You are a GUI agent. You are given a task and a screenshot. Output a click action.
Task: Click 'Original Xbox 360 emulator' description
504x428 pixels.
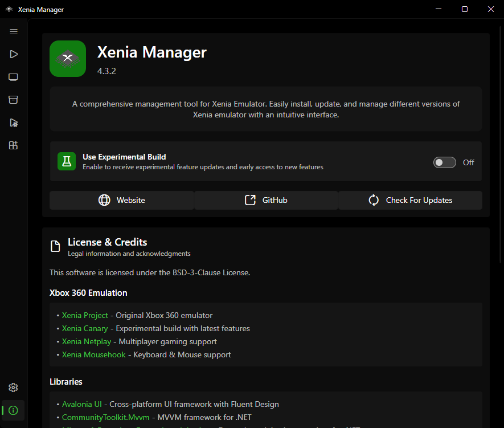(164, 316)
